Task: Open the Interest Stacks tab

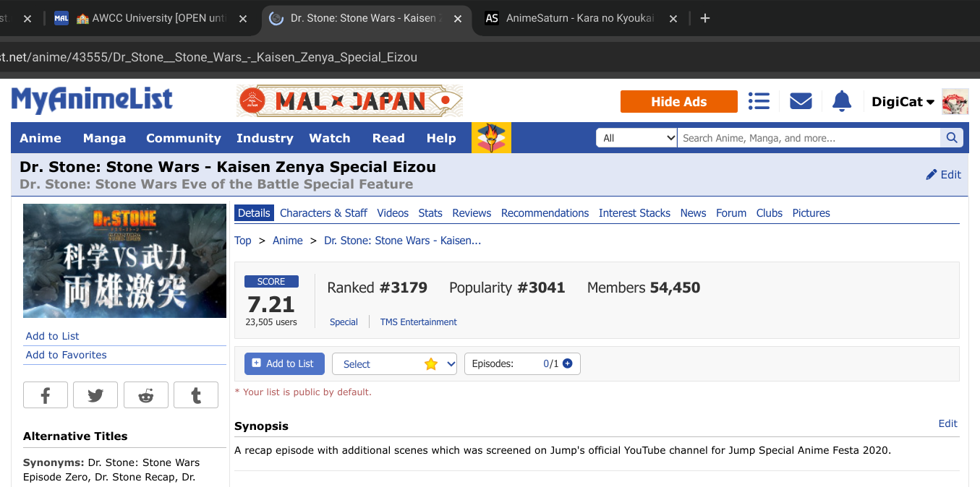Action: pos(634,213)
